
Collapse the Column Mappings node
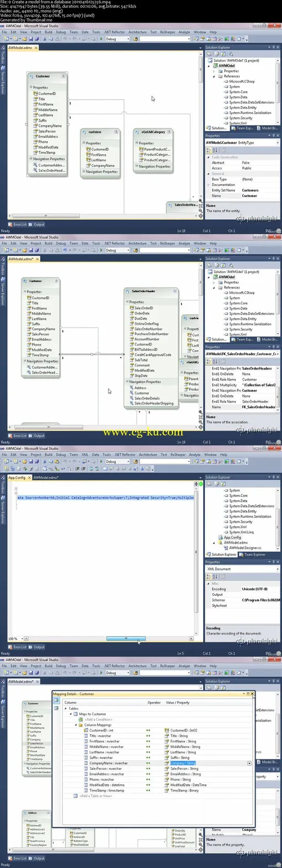[75, 725]
